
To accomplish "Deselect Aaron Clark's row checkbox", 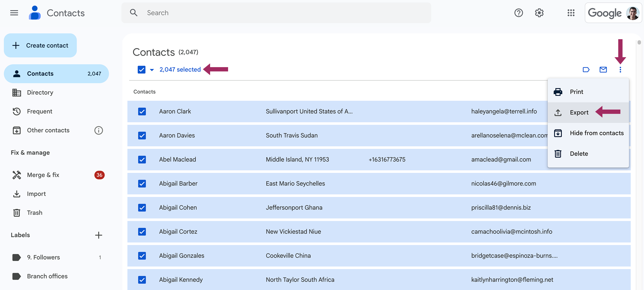I will tap(142, 111).
